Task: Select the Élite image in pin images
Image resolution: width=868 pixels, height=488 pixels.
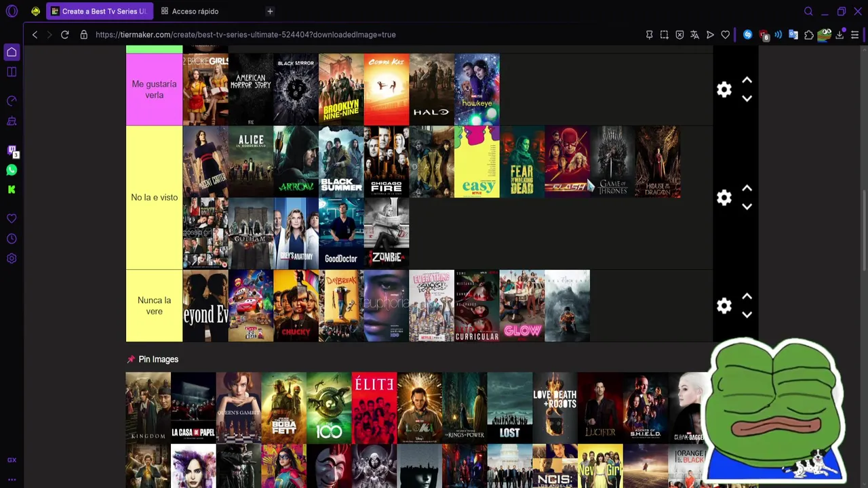Action: point(374,407)
